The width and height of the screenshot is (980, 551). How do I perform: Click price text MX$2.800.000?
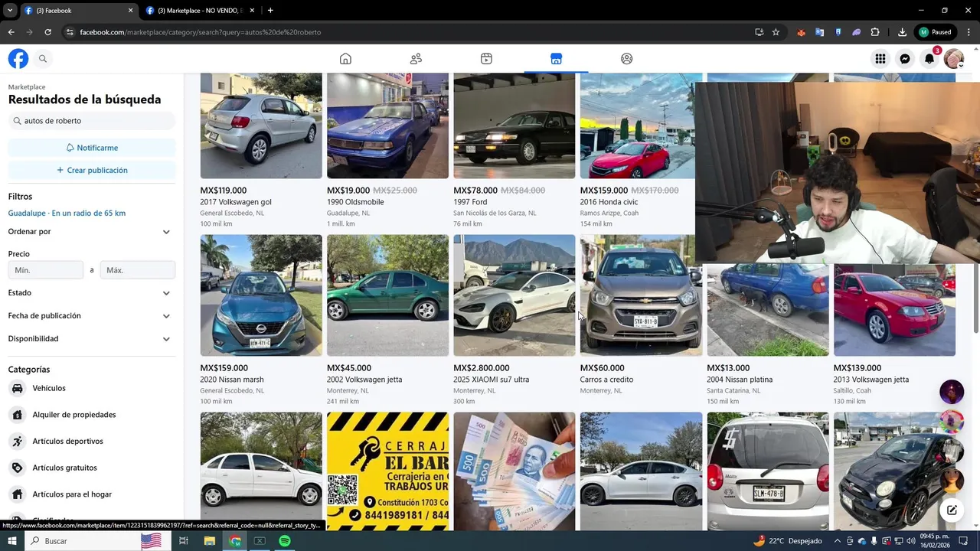482,368
